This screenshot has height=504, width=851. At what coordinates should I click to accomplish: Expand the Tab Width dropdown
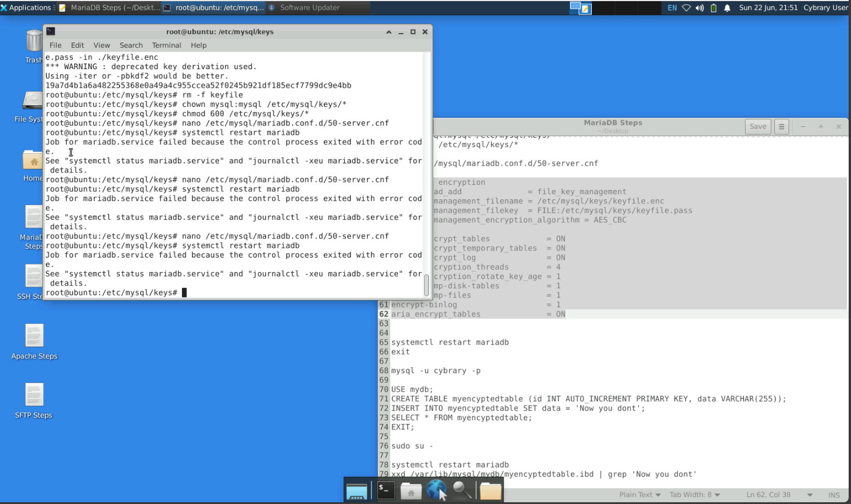[695, 495]
